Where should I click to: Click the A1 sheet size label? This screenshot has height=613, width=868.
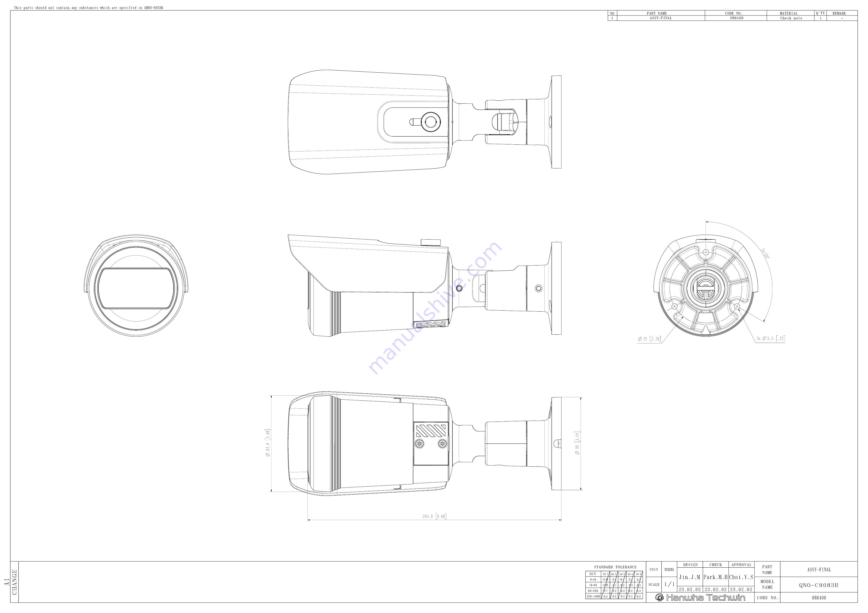click(6, 582)
